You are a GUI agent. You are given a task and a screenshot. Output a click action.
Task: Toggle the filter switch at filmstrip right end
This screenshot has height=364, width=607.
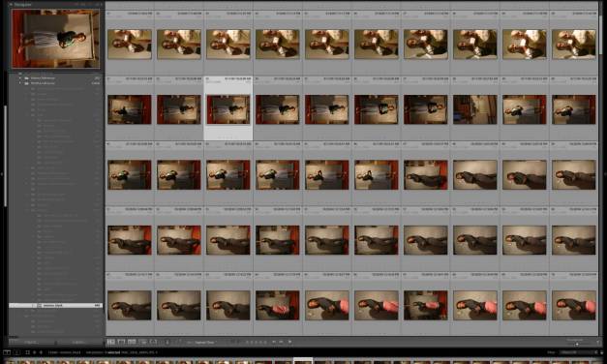[601, 352]
